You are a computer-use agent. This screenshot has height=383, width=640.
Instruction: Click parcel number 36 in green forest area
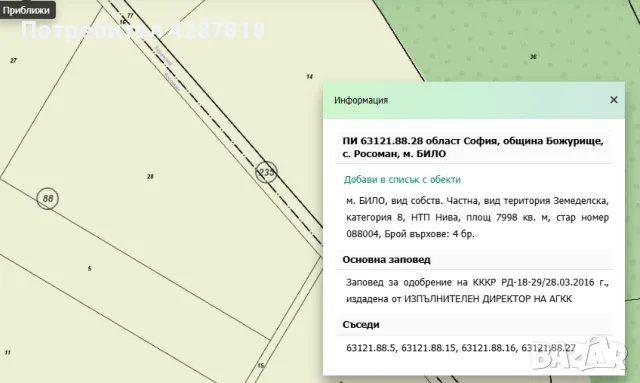[x=533, y=57]
